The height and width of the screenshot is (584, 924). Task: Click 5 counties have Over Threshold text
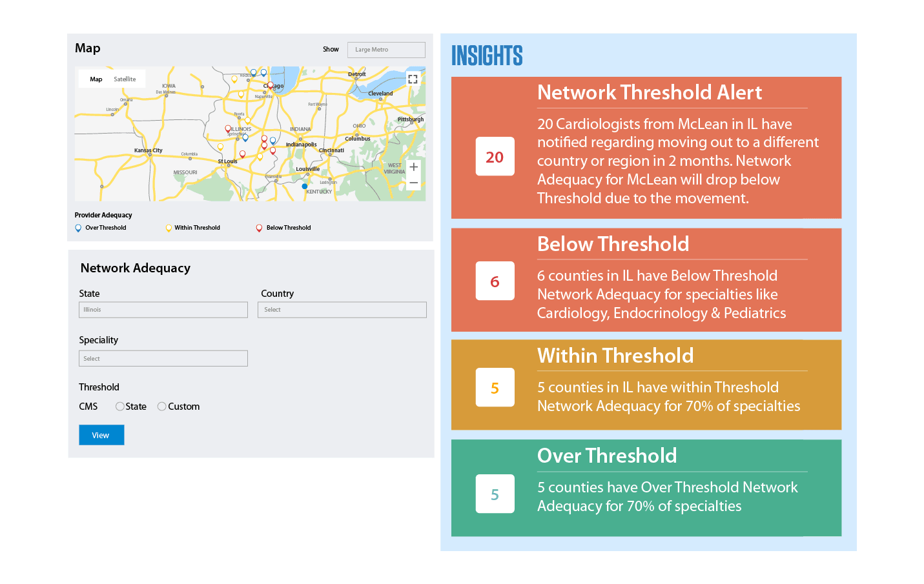[668, 496]
